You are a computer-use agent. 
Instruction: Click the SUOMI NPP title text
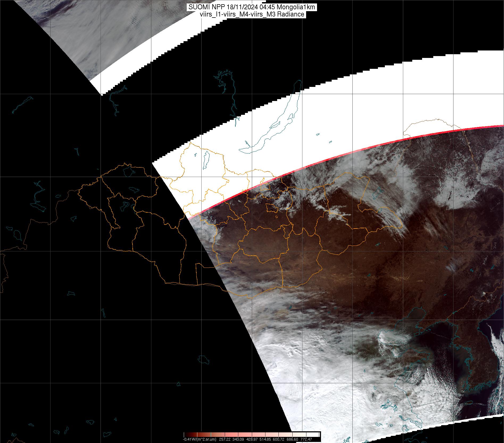[252, 7]
